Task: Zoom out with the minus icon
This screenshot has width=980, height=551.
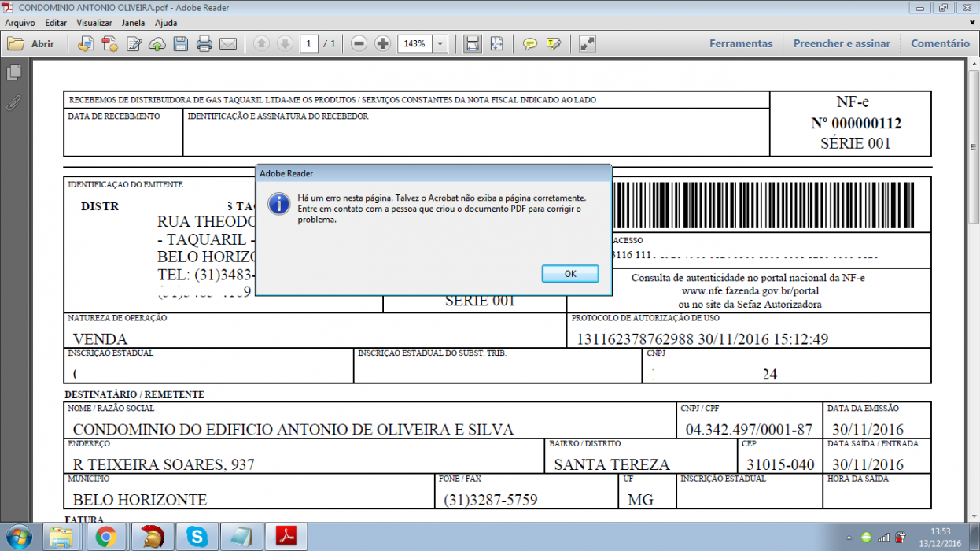Action: pos(359,44)
